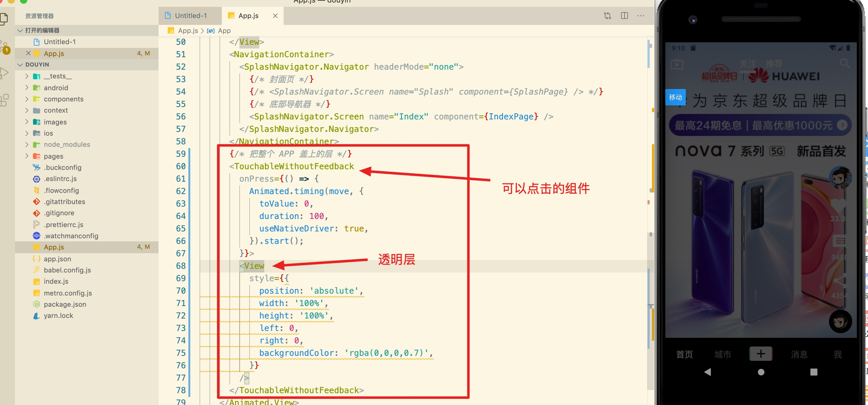Tap 城市 in emulator bottom navigation

[x=723, y=354]
